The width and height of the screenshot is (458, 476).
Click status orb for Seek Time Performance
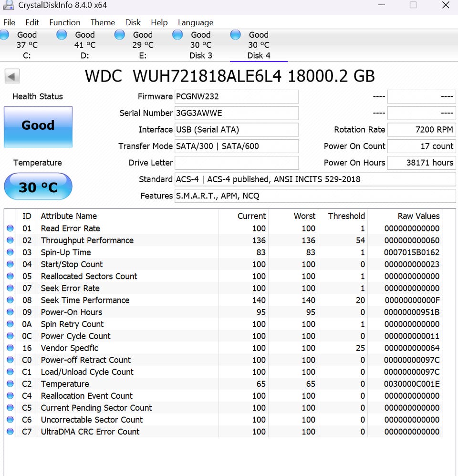point(10,300)
